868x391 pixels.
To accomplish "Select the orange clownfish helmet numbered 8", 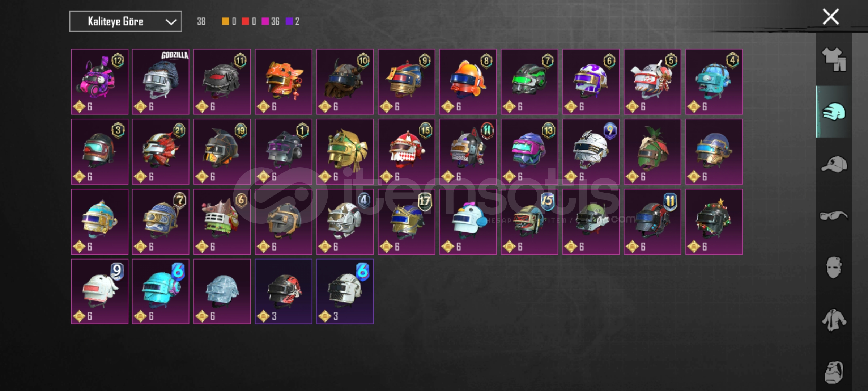I will [468, 82].
